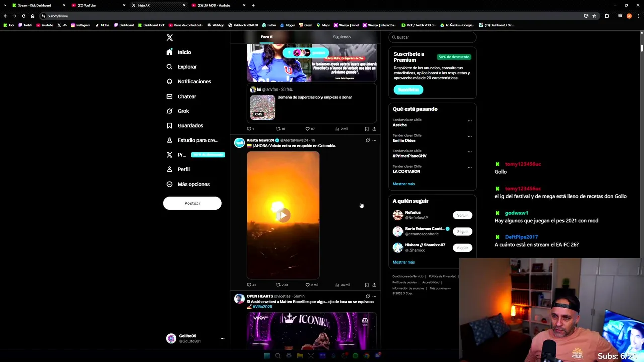Image resolution: width=644 pixels, height=362 pixels.
Task: Switch to LTA MOD - YouTube browser tab
Action: click(x=214, y=5)
